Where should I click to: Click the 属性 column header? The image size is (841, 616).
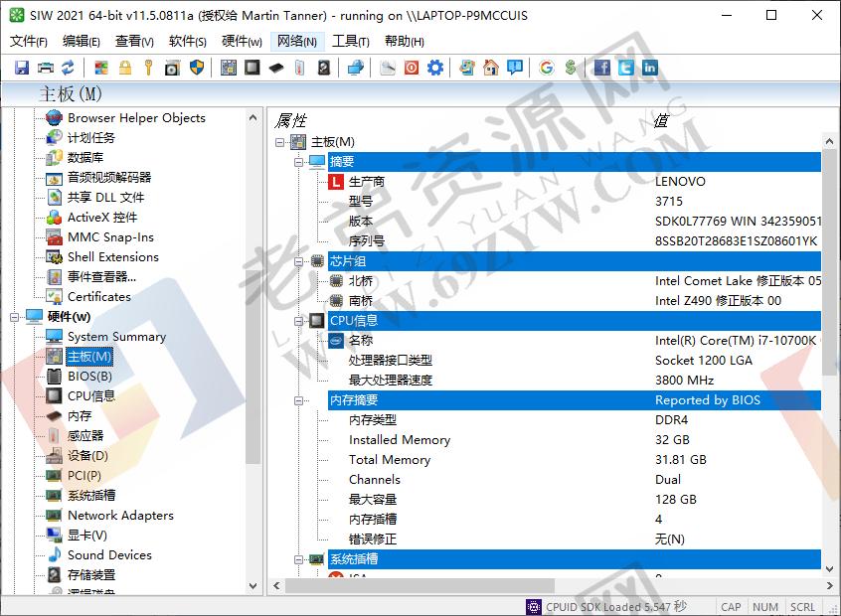[290, 120]
